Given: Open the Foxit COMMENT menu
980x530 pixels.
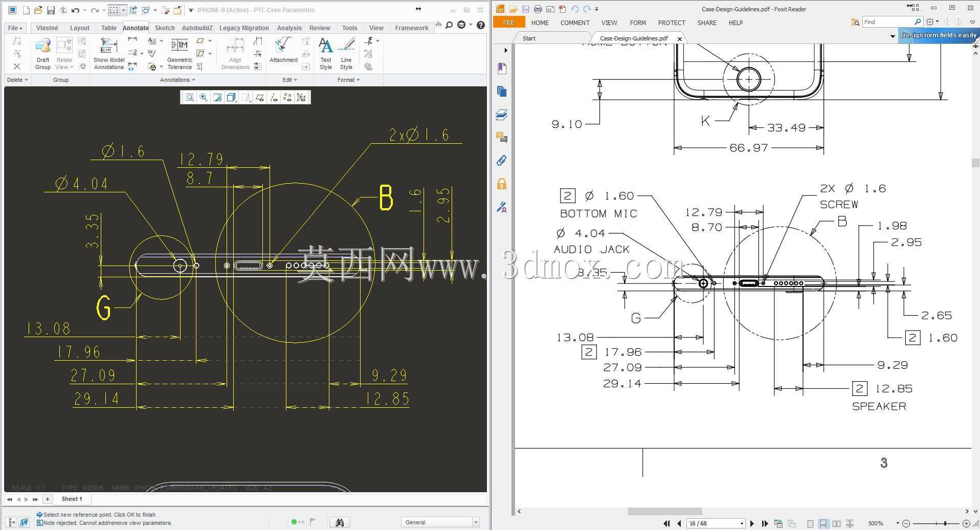Looking at the screenshot, I should point(575,23).
